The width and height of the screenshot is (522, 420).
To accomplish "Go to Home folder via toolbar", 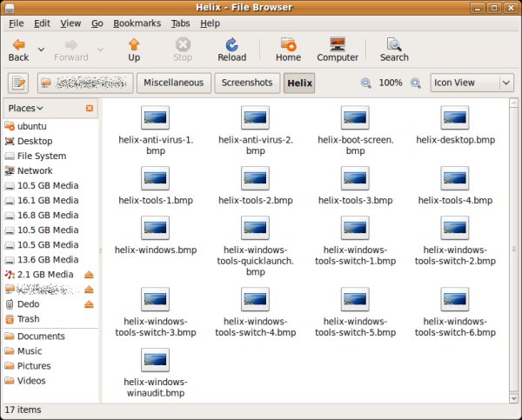I will click(288, 49).
